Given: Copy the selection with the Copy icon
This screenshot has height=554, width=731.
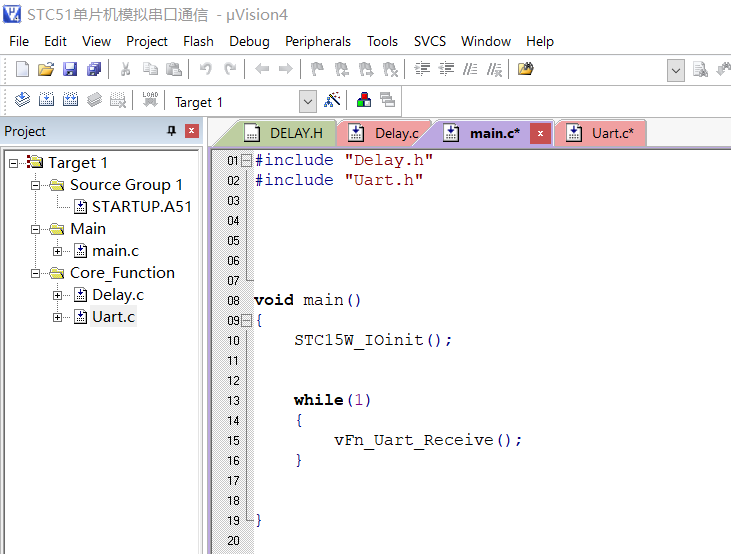Looking at the screenshot, I should coord(150,69).
